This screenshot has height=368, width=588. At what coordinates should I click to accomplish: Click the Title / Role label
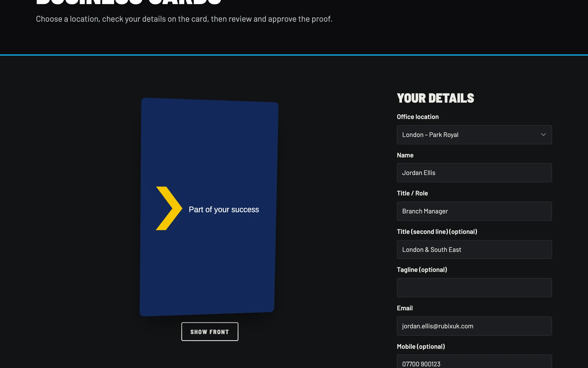click(412, 193)
